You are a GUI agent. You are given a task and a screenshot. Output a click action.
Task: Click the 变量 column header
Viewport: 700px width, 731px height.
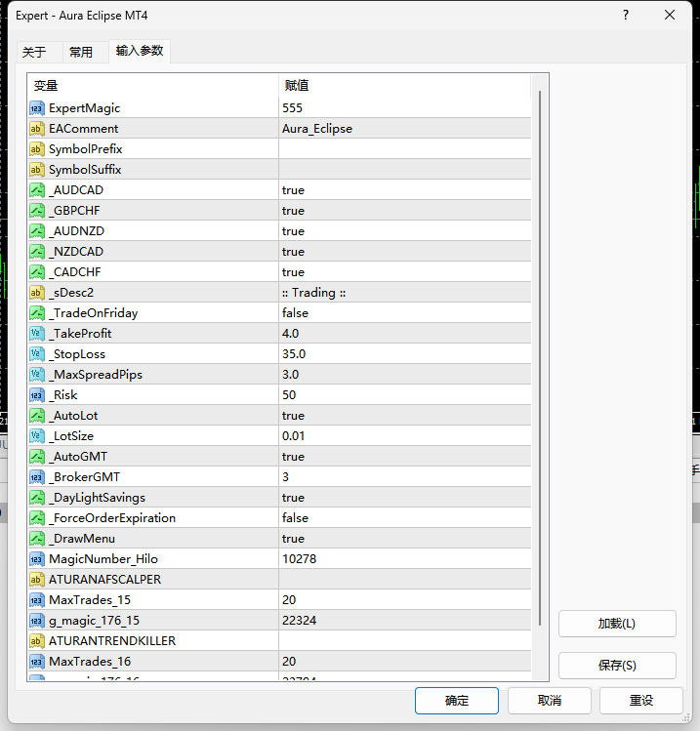153,86
